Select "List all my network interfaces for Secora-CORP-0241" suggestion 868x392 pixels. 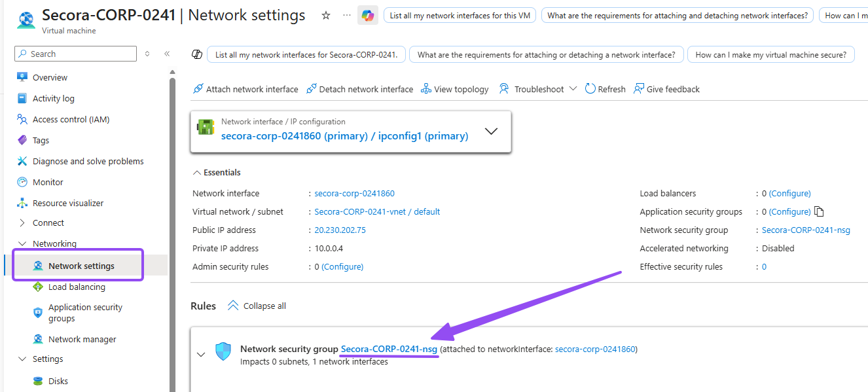click(x=306, y=54)
